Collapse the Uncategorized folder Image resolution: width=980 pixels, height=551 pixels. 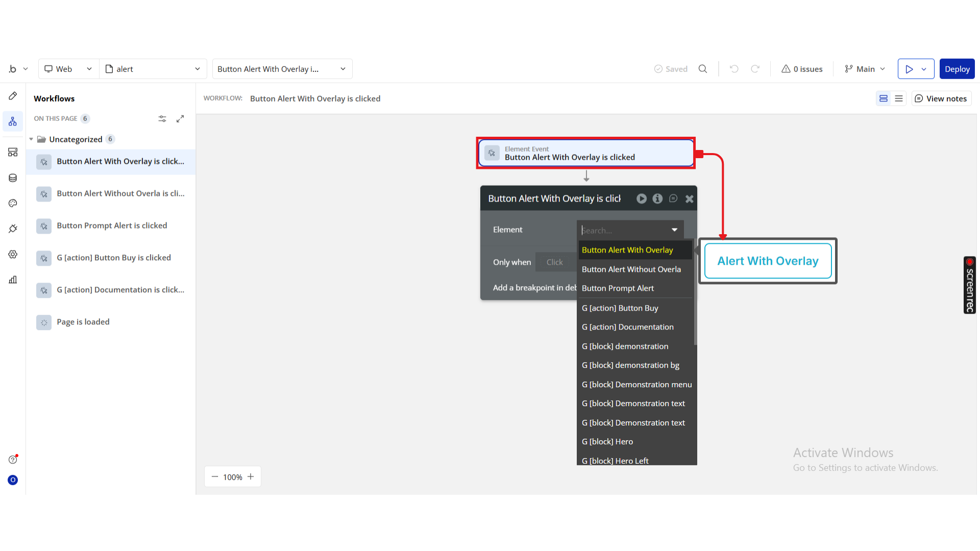click(x=31, y=139)
